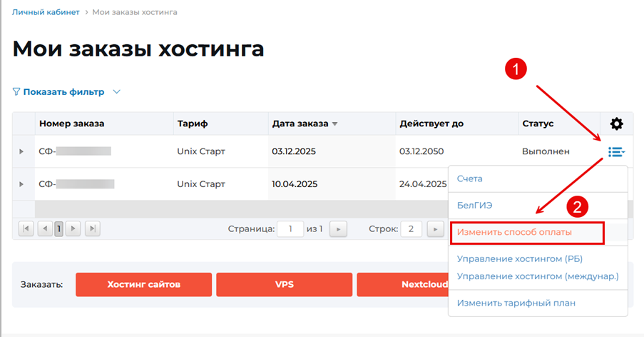Open actions list icon for first order
Image resolution: width=644 pixels, height=337 pixels.
tap(616, 151)
